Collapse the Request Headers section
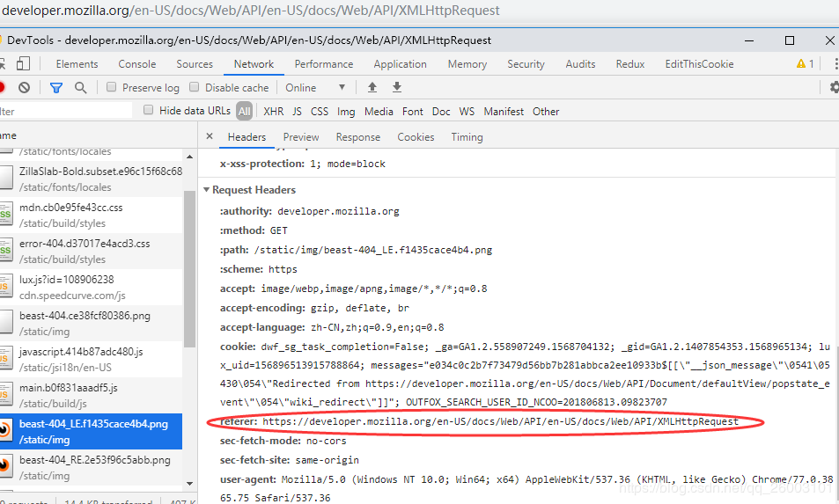Image resolution: width=839 pixels, height=504 pixels. tap(207, 190)
